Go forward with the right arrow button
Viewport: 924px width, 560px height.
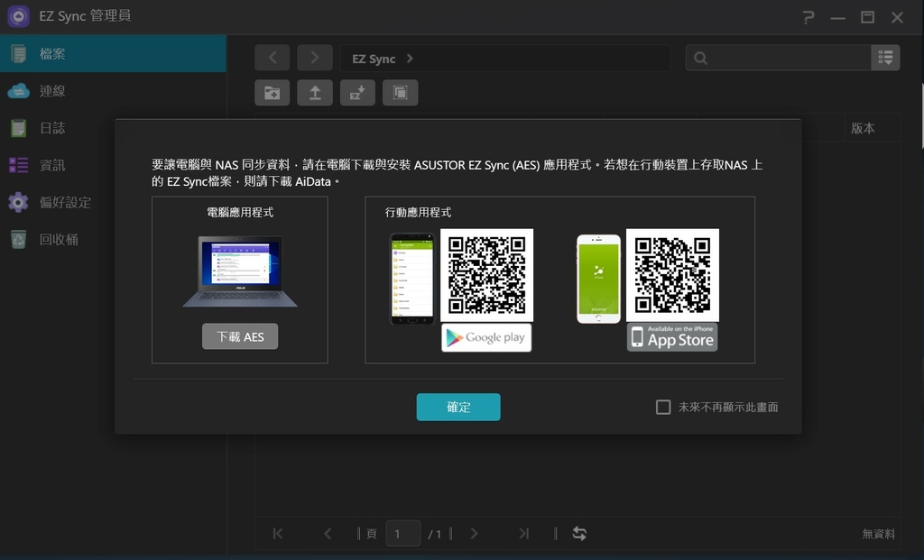pyautogui.click(x=315, y=58)
